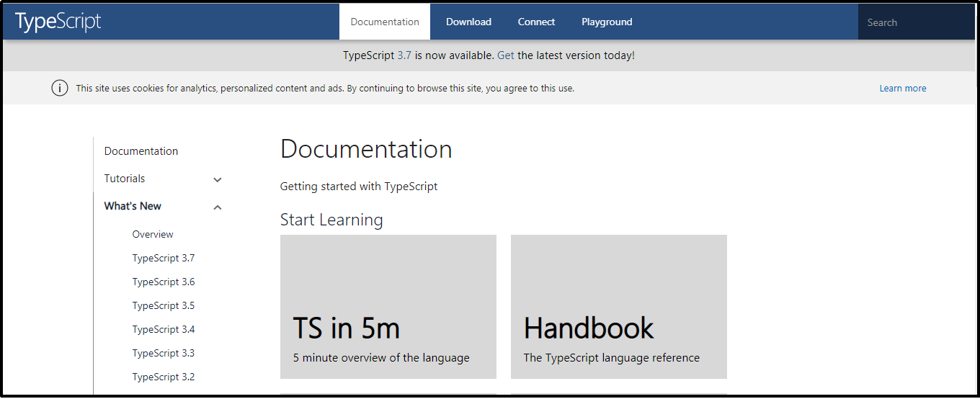Open TypeScript 3.2 release notes
This screenshot has width=980, height=399.
(164, 377)
